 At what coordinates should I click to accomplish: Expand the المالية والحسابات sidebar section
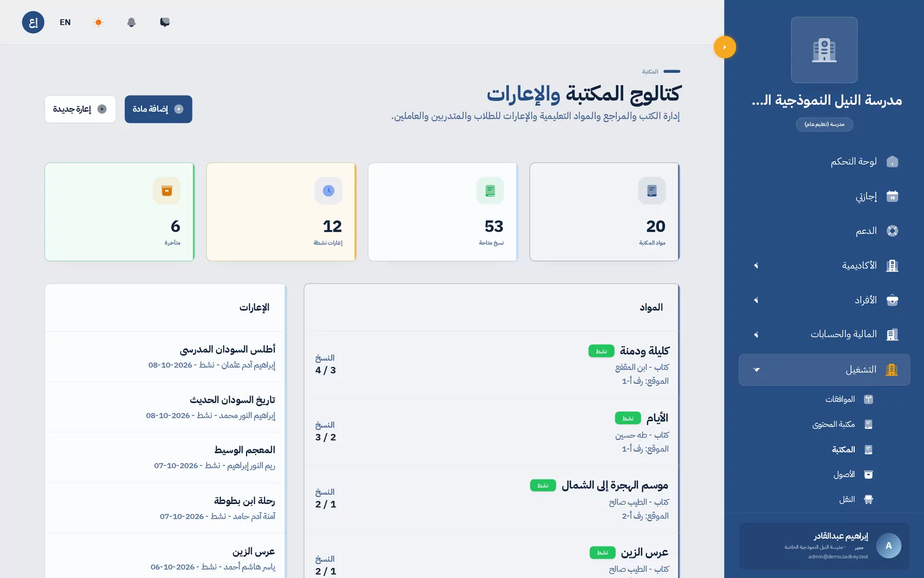[x=824, y=334]
